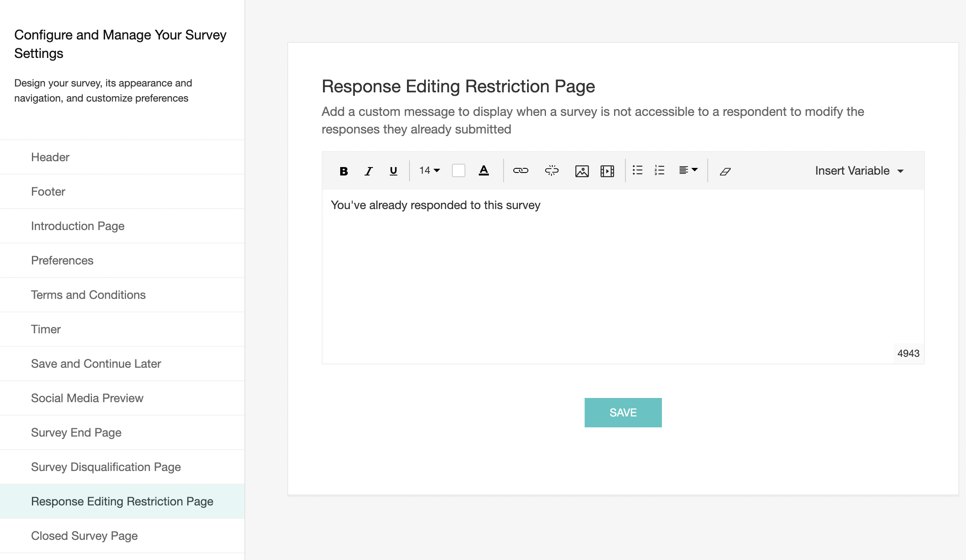Select Closed Survey Page in sidebar
Screen dimensions: 966x560
pyautogui.click(x=84, y=536)
